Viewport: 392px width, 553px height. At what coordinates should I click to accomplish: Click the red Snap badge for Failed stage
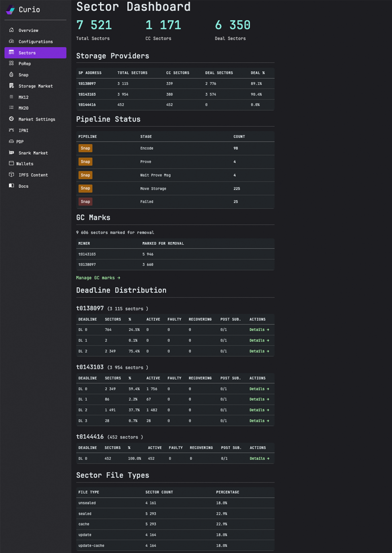[x=85, y=202]
